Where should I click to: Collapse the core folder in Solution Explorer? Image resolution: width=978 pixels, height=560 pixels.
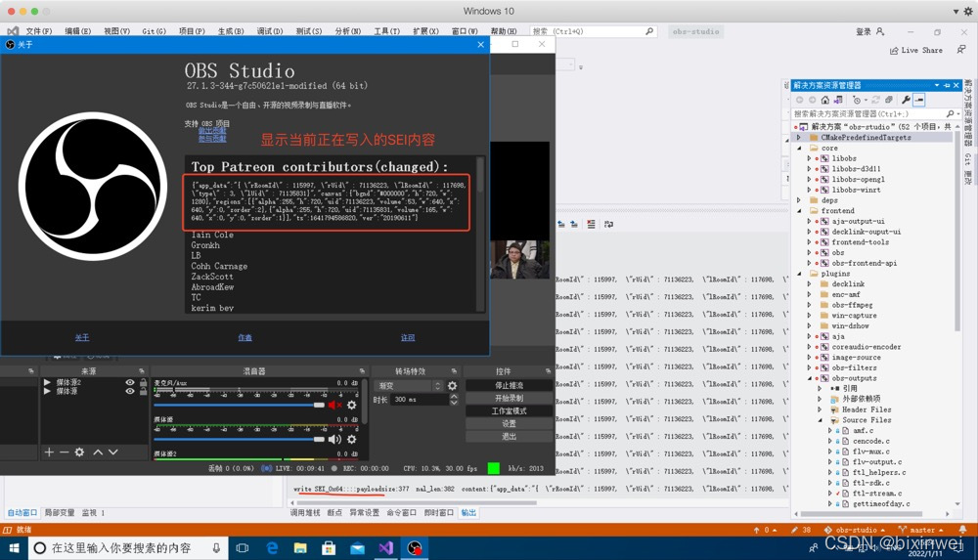click(799, 148)
